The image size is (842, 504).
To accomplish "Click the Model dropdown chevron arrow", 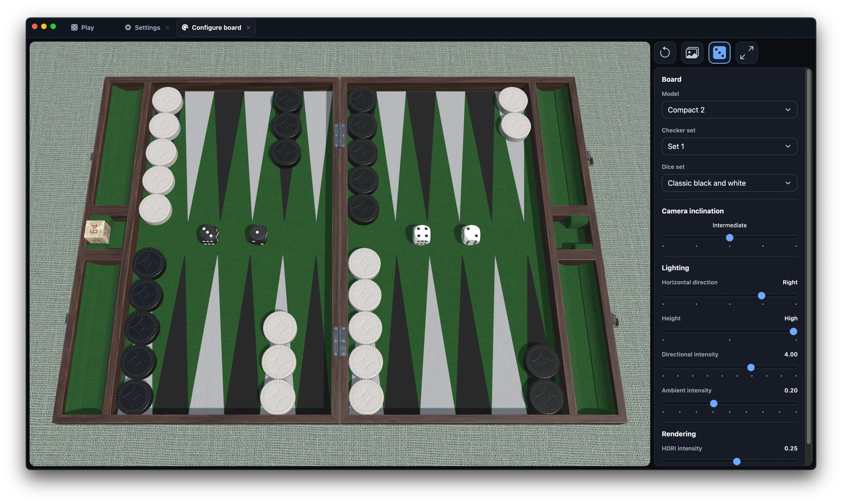I will [788, 110].
